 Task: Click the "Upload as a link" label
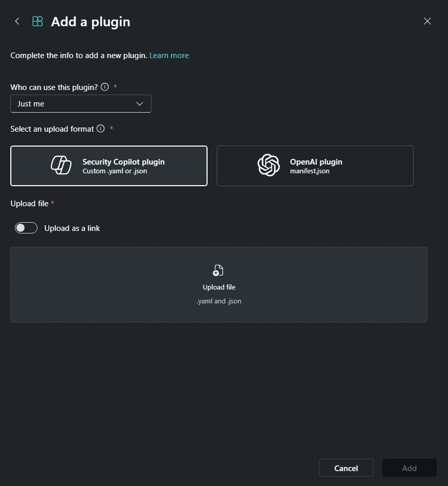[x=72, y=228]
